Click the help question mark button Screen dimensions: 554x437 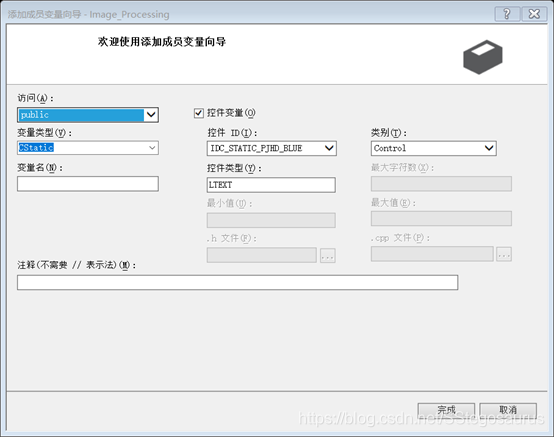[x=507, y=14]
